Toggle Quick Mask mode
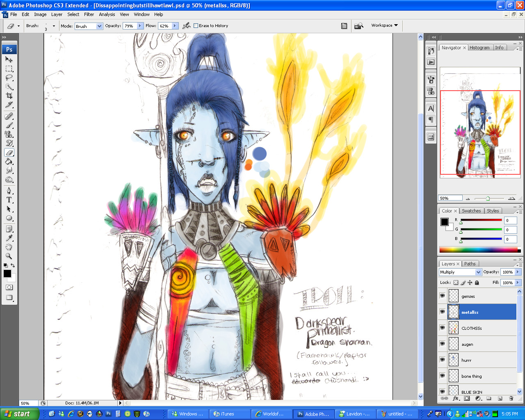The height and width of the screenshot is (420, 525). (9, 288)
